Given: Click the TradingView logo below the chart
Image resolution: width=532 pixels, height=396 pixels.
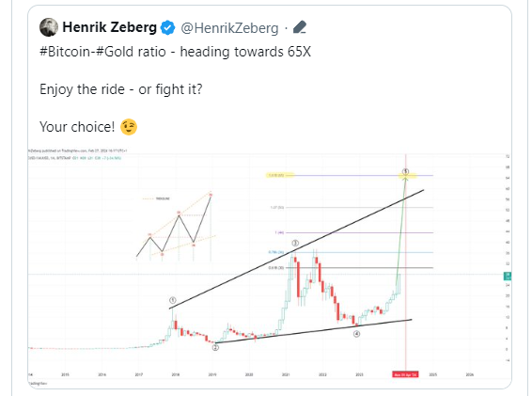Looking at the screenshot, I should tap(38, 383).
